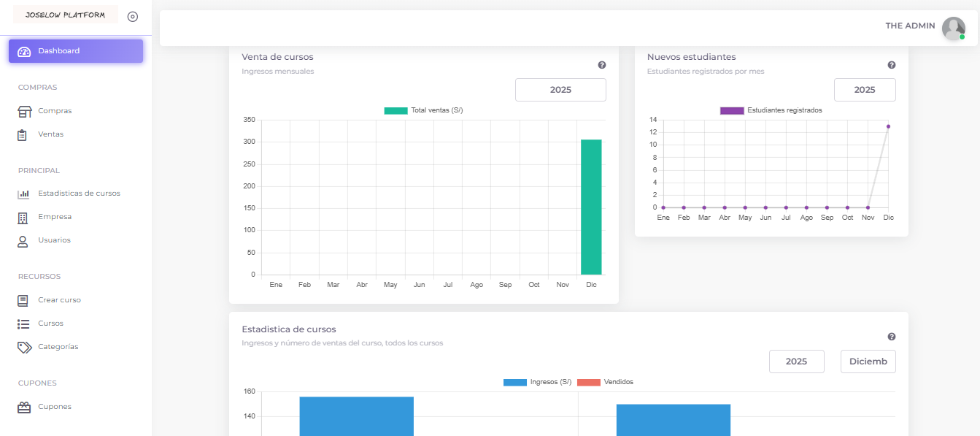Open year dropdown in Nuevos estudiantes
980x436 pixels.
tap(865, 90)
